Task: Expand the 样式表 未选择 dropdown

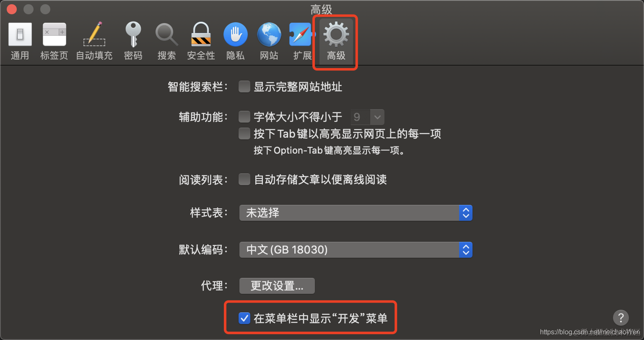Action: point(356,213)
